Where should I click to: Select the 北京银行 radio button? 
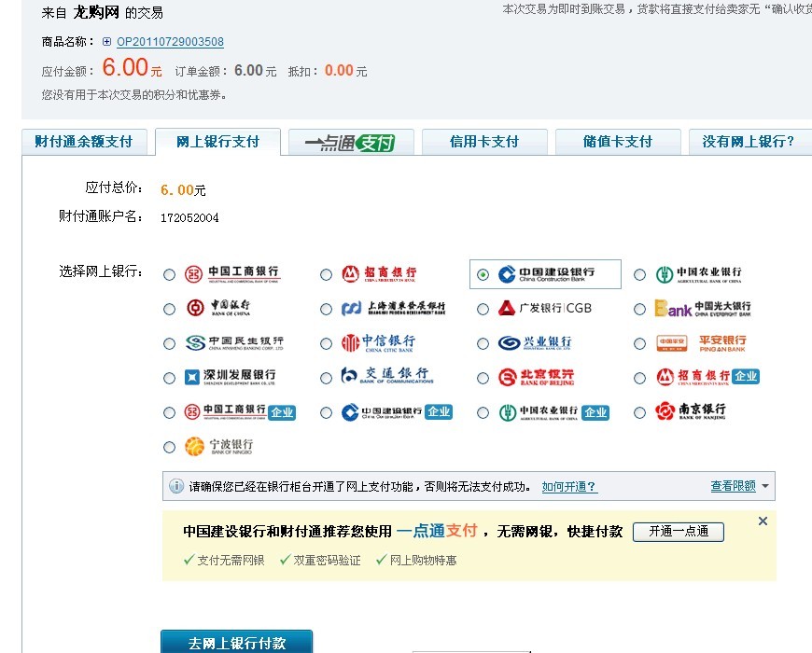point(483,378)
